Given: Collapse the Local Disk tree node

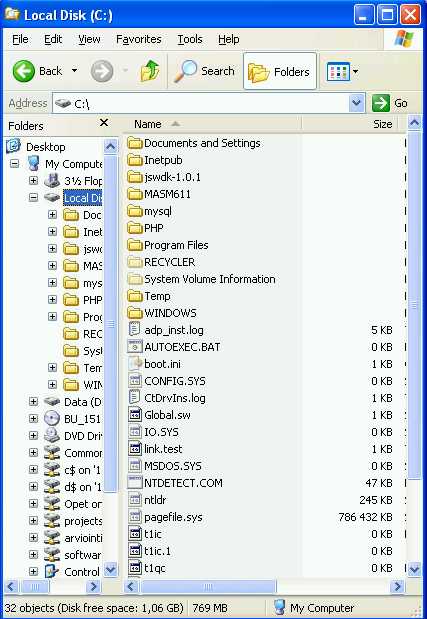Looking at the screenshot, I should (34, 197).
